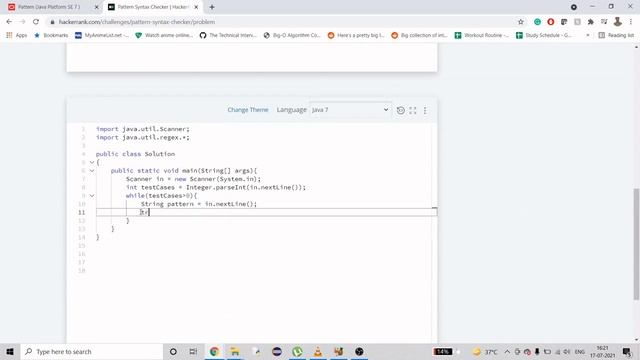Viewport: 640px width, 360px height.
Task: Click line number 11 in the gutter
Action: [x=82, y=212]
